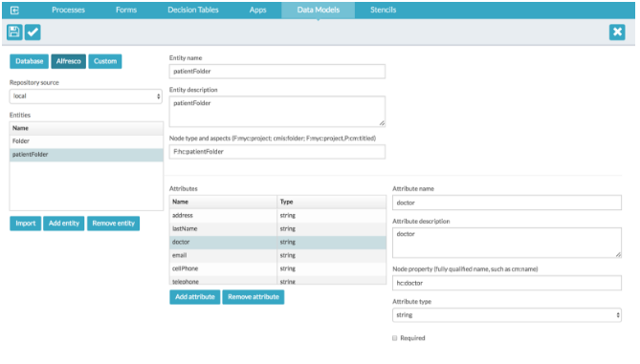Choose the Custom source button

(x=105, y=61)
